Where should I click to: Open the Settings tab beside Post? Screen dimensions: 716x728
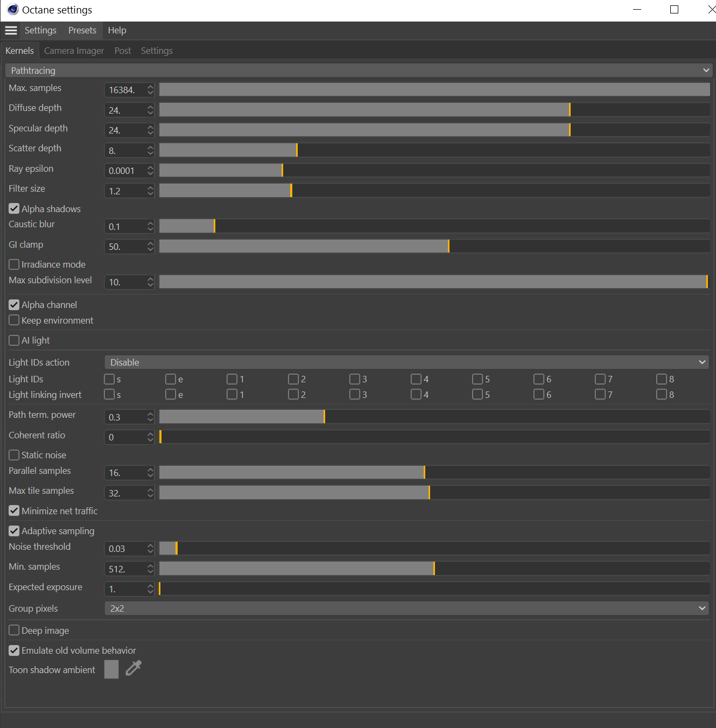157,51
